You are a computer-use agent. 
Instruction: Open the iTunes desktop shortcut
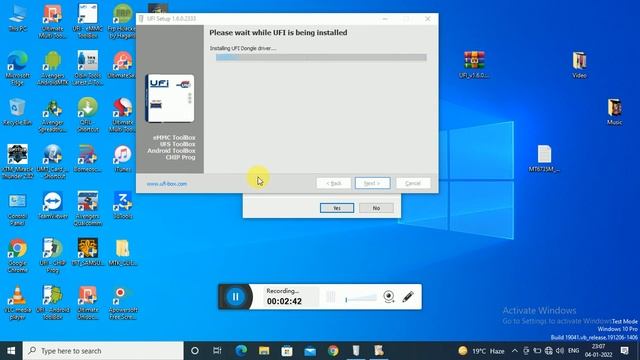coord(122,158)
